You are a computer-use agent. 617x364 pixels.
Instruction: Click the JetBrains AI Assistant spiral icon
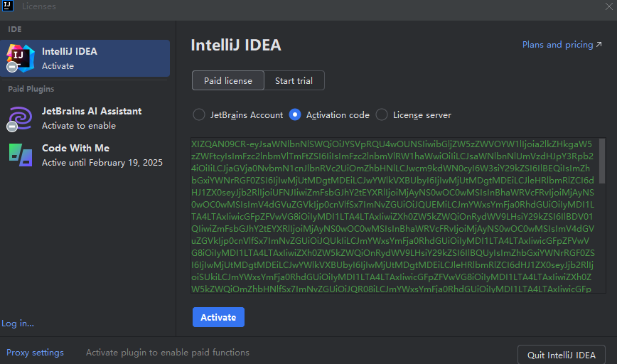click(x=21, y=117)
